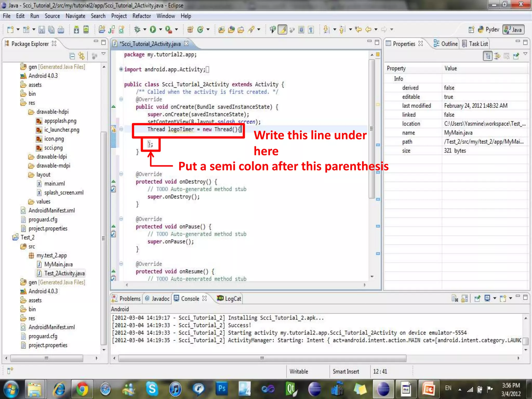
Task: Click the Debug bug icon
Action: coord(137,30)
